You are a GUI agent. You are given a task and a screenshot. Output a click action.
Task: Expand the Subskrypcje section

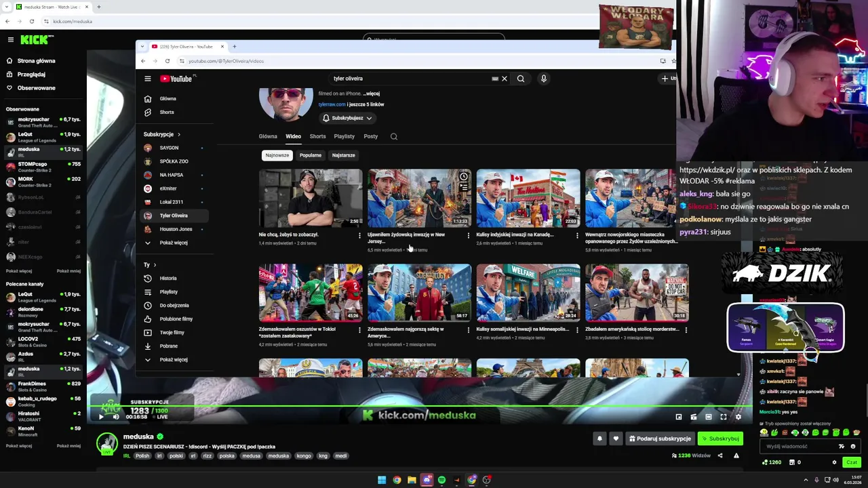point(163,134)
